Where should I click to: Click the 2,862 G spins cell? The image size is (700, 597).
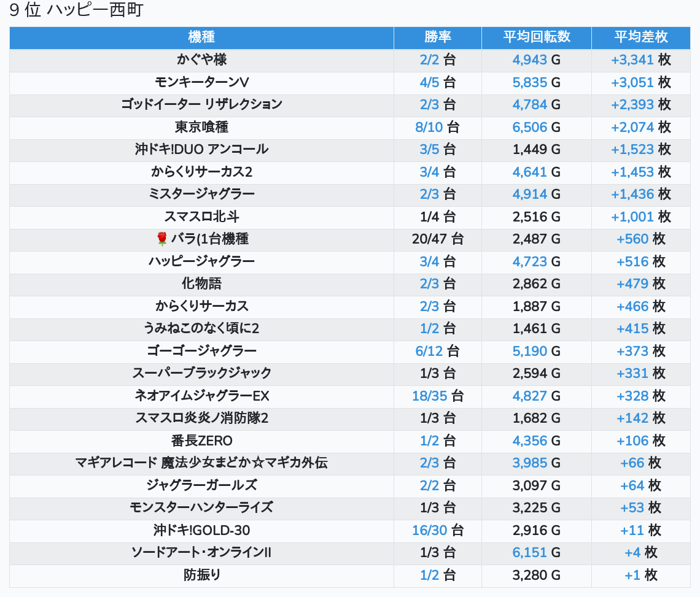536,284
